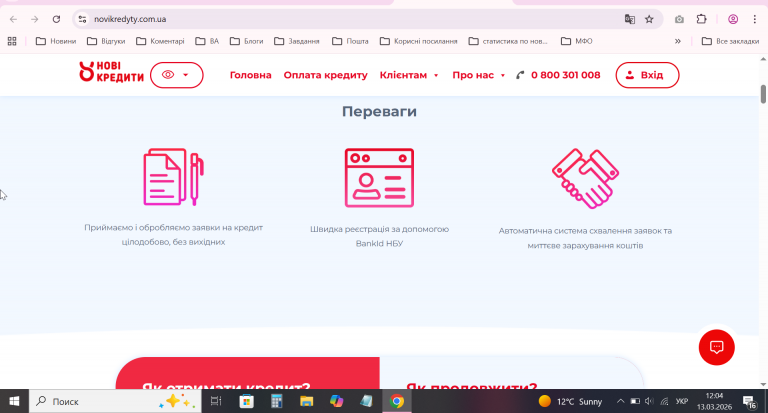
Task: Reload the novikredyty page
Action: [56, 19]
